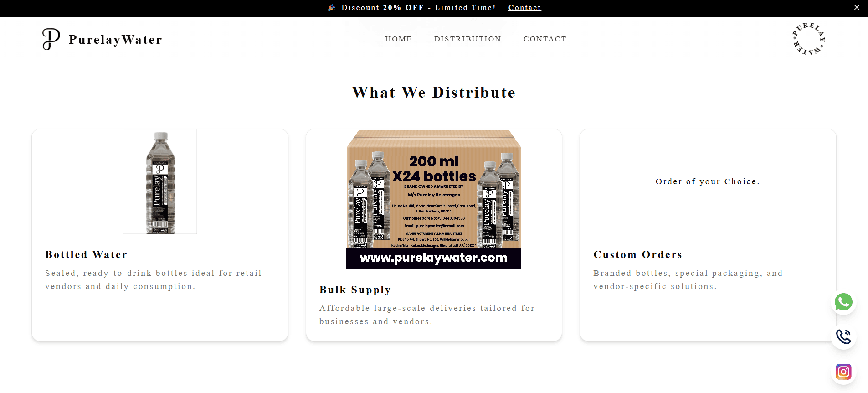Open the CONTACT navigation item
Image resolution: width=868 pixels, height=393 pixels.
point(545,39)
